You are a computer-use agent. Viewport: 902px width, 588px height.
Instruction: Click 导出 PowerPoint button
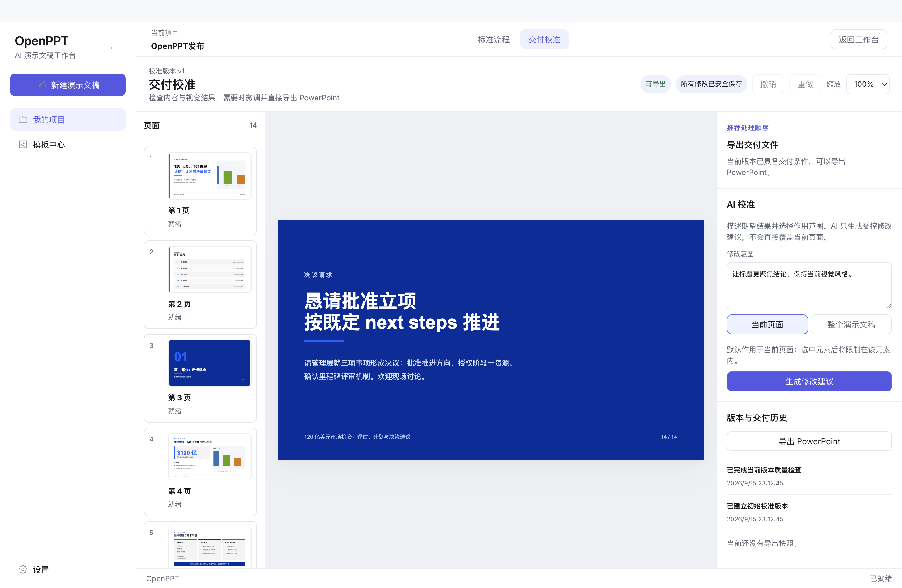tap(809, 441)
